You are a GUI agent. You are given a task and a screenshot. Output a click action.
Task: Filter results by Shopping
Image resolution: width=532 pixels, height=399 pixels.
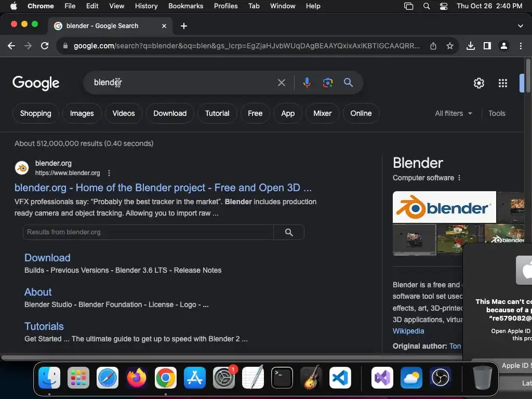click(x=36, y=113)
